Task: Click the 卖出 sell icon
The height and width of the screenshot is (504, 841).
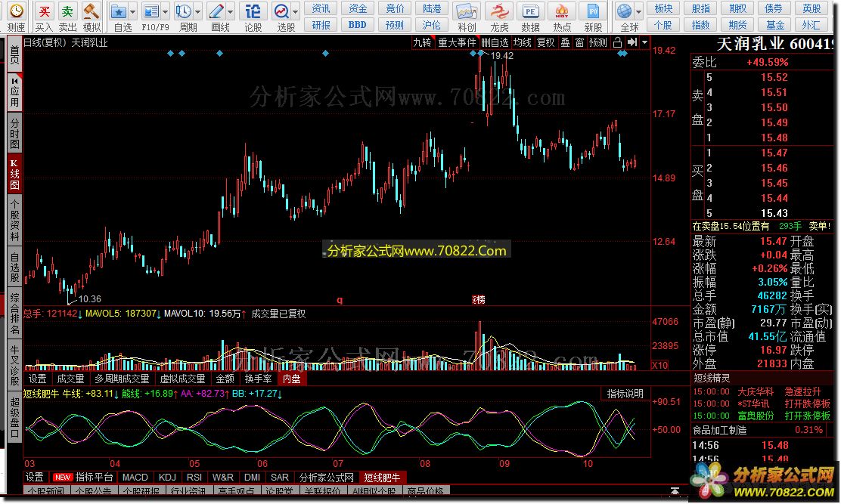Action: tap(67, 11)
